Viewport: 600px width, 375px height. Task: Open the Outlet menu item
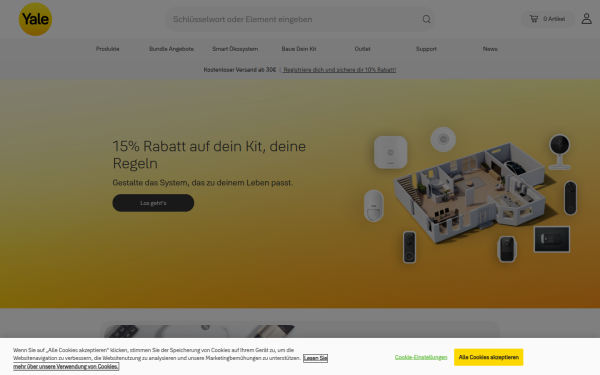(x=362, y=49)
